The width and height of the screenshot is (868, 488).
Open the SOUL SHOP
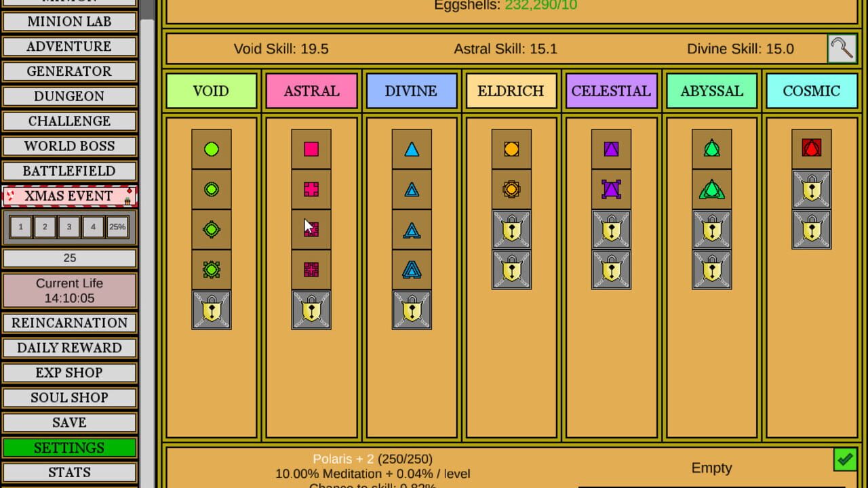pyautogui.click(x=69, y=398)
